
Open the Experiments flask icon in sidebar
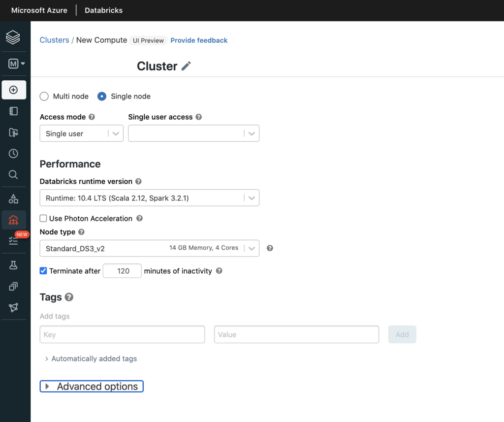pos(13,265)
